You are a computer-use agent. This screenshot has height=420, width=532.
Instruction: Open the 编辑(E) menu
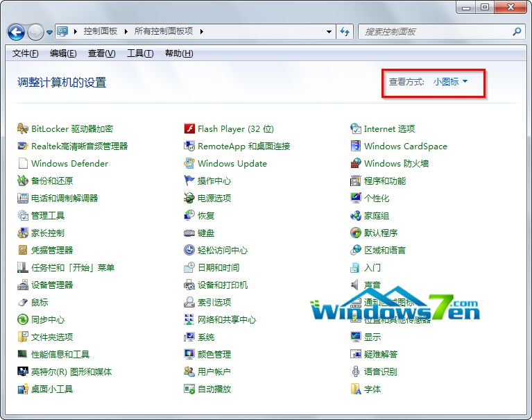pos(63,53)
